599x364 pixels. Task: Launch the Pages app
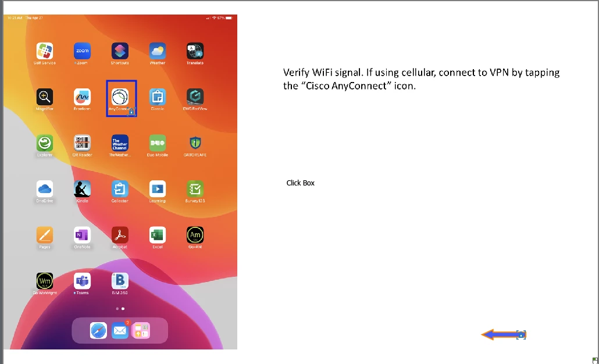[x=45, y=235]
